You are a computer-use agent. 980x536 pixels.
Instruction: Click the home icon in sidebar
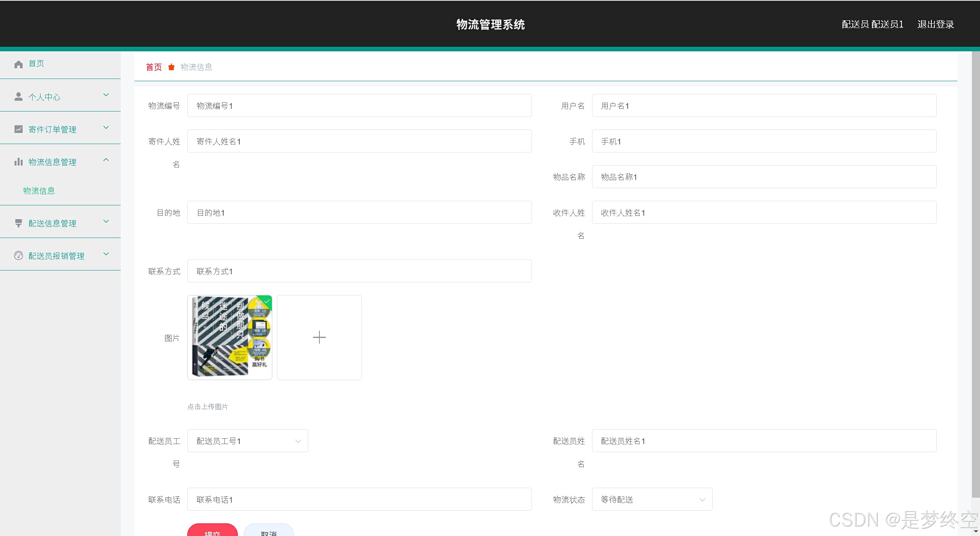18,64
